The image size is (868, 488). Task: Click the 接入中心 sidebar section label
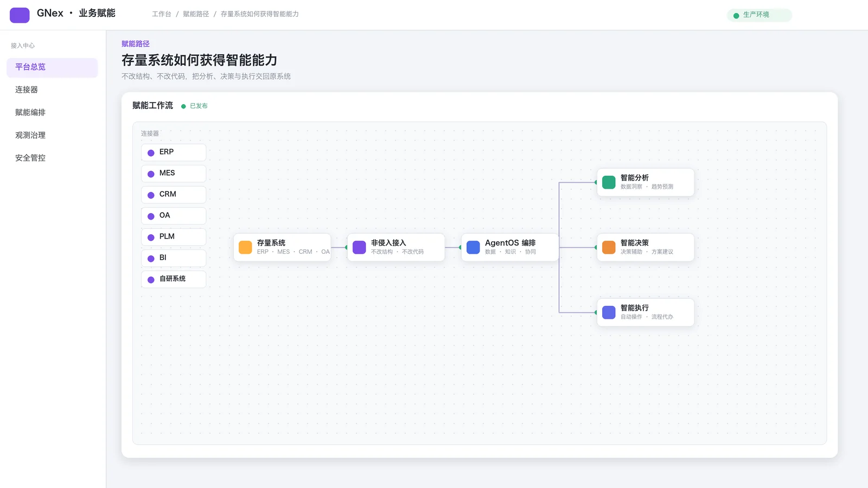tap(23, 46)
